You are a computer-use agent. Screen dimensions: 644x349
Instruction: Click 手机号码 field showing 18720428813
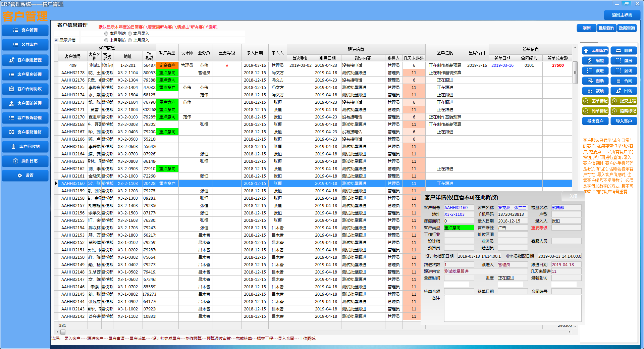pos(513,214)
